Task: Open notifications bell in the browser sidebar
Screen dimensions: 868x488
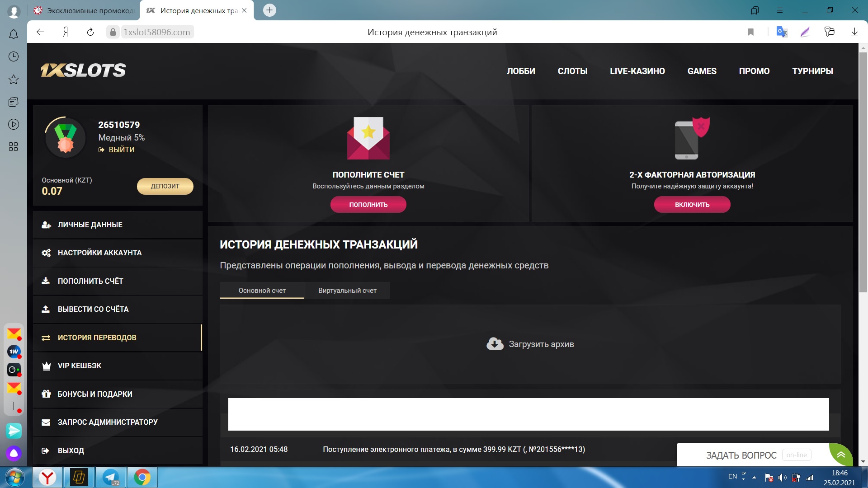Action: click(x=14, y=34)
